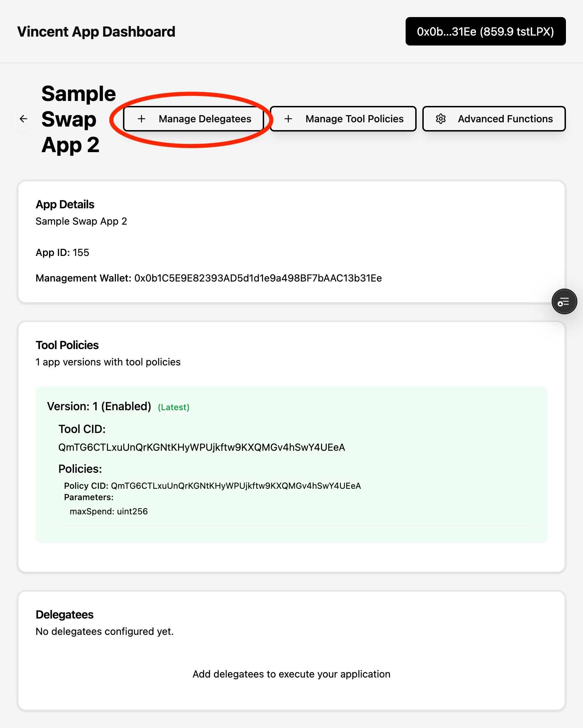Select the Management Wallet address text
This screenshot has width=583, height=728.
[x=258, y=278]
